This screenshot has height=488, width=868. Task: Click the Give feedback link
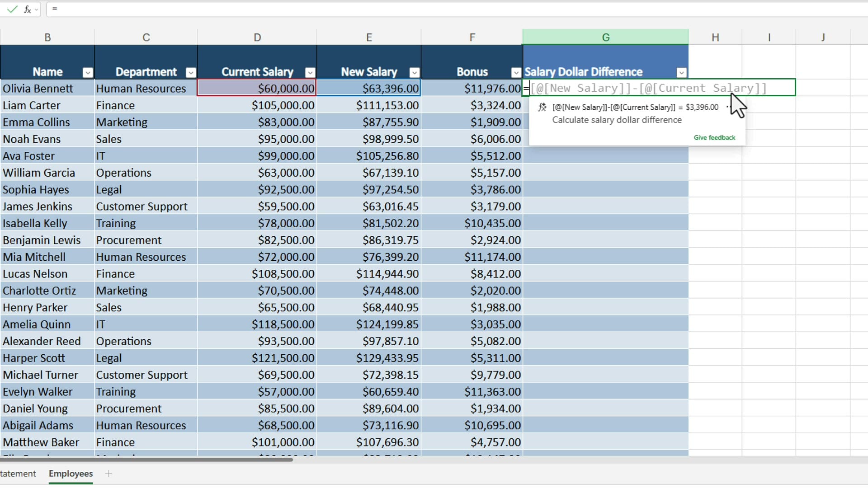coord(715,137)
